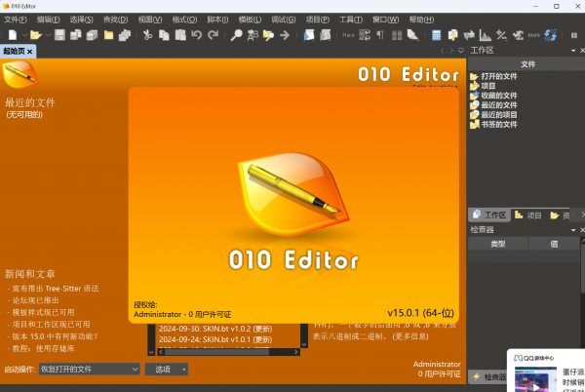Open Find with the magnifier icon

pos(236,35)
